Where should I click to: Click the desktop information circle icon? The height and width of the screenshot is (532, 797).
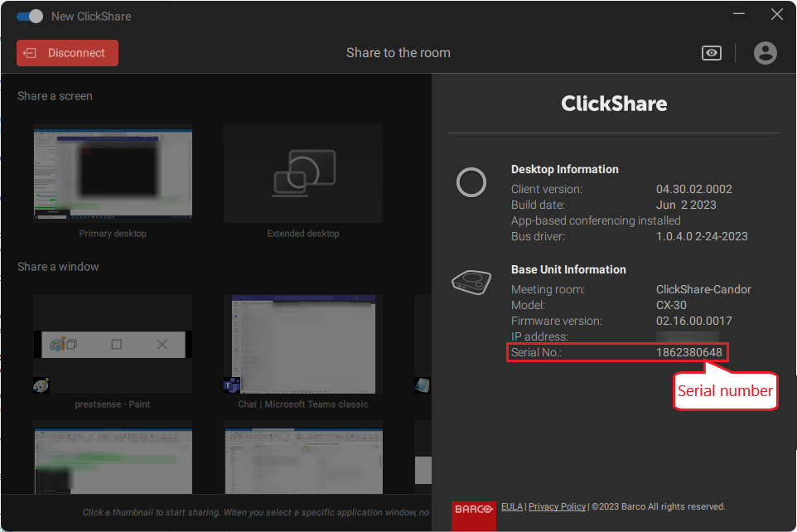[x=471, y=182]
